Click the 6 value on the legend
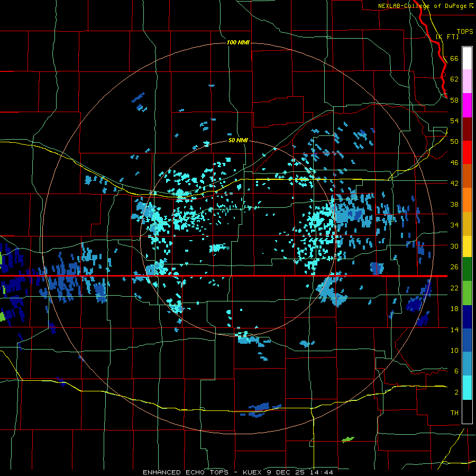476x476 pixels. point(456,371)
